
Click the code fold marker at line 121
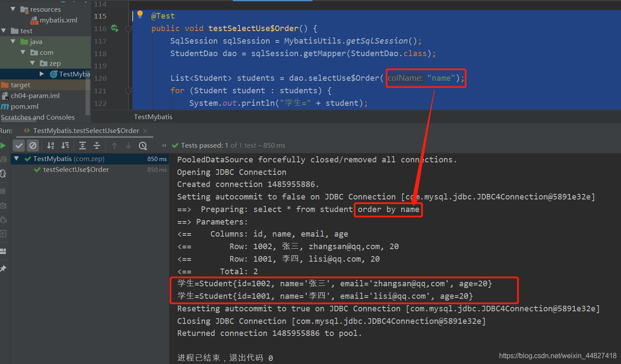tap(128, 91)
